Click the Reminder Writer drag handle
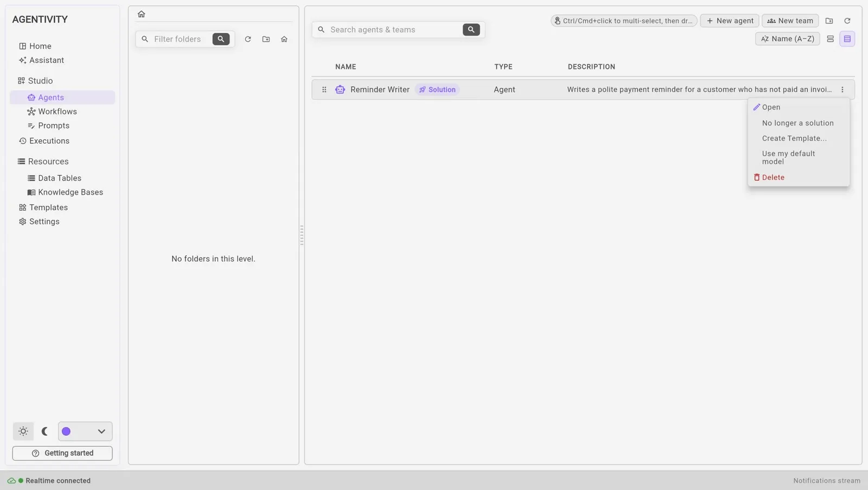This screenshot has width=868, height=490. click(324, 89)
